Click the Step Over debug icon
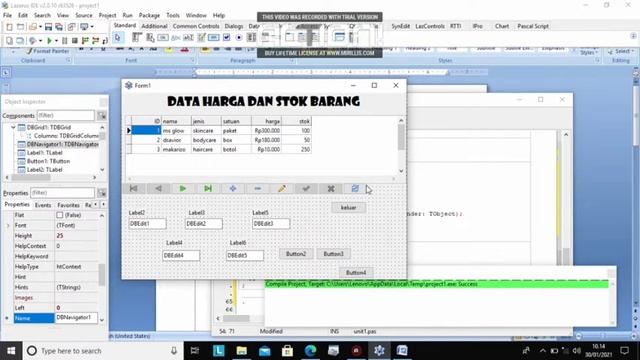This screenshot has width=640, height=360. click(96, 40)
